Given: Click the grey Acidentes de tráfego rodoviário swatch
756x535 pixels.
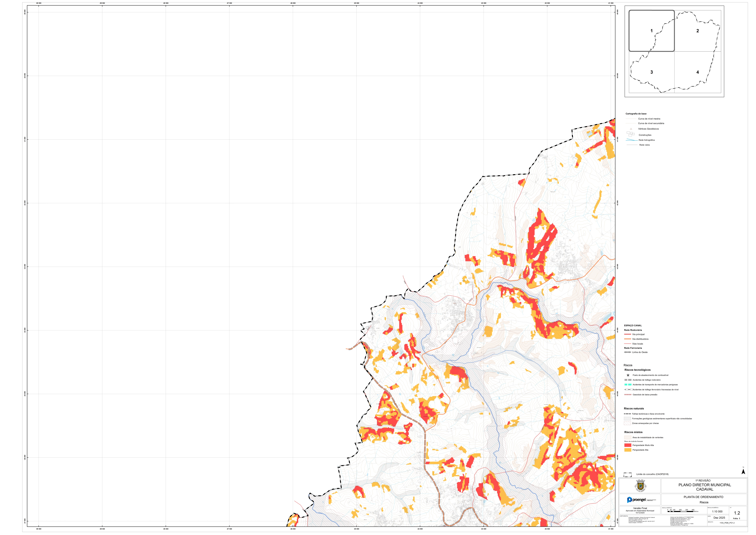Looking at the screenshot, I should click(628, 380).
